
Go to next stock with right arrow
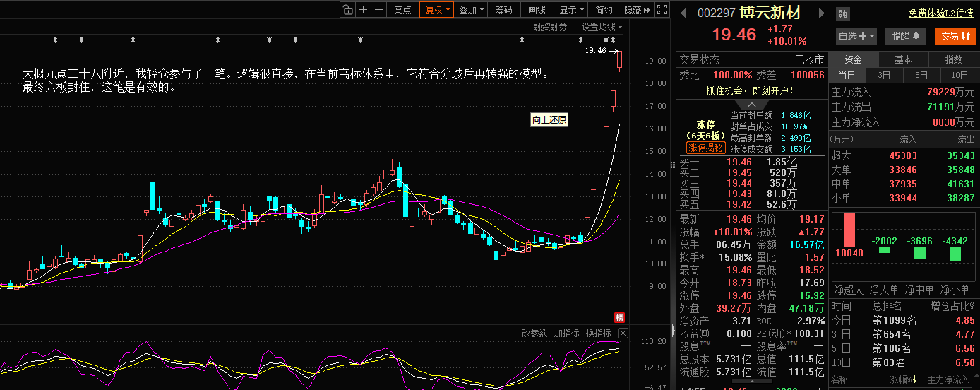point(821,13)
